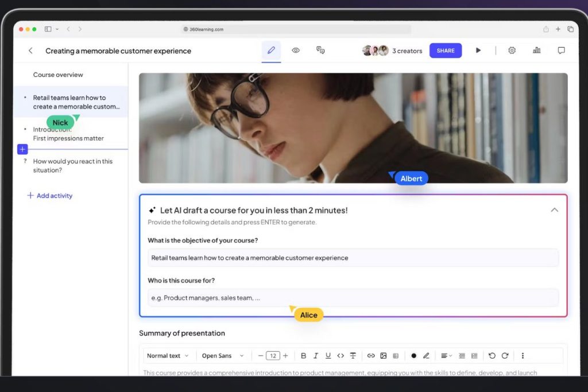Insert a link with the chain icon
588x392 pixels.
pos(371,356)
